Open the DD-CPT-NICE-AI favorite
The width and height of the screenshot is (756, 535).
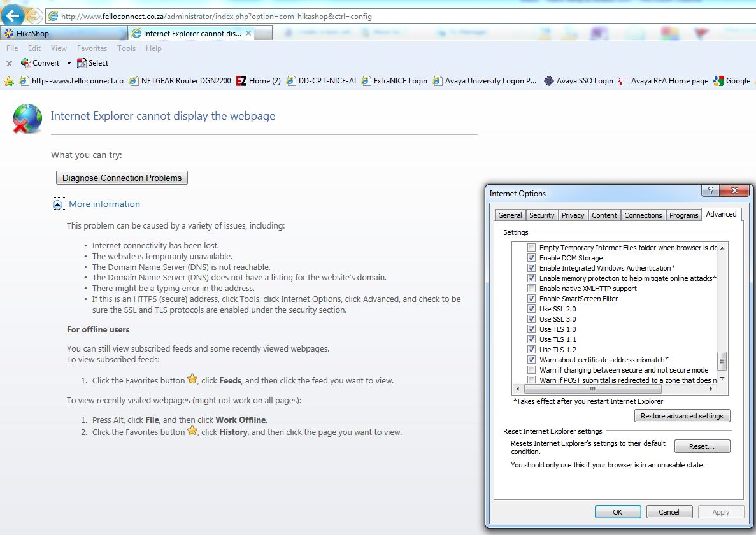[321, 81]
